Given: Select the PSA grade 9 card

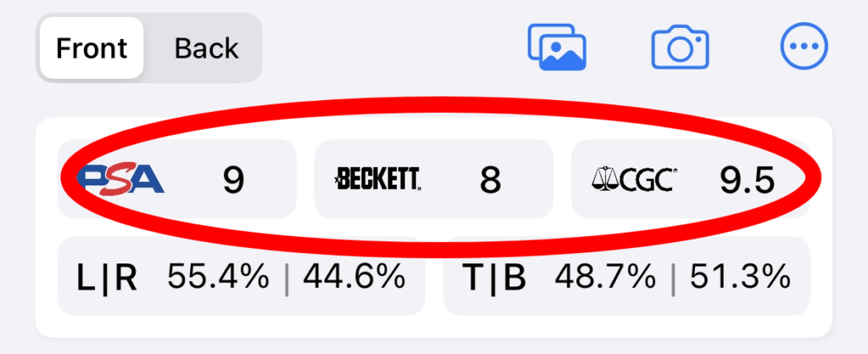Looking at the screenshot, I should [177, 179].
